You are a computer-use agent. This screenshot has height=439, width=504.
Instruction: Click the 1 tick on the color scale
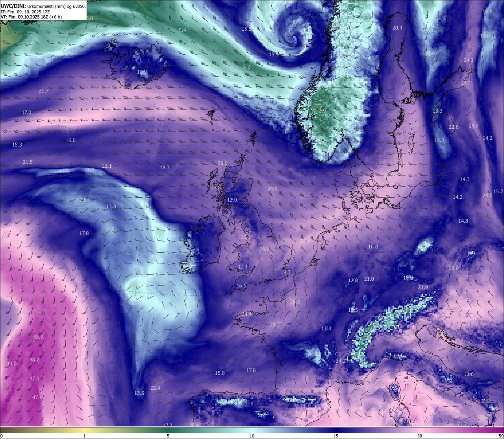84,436
